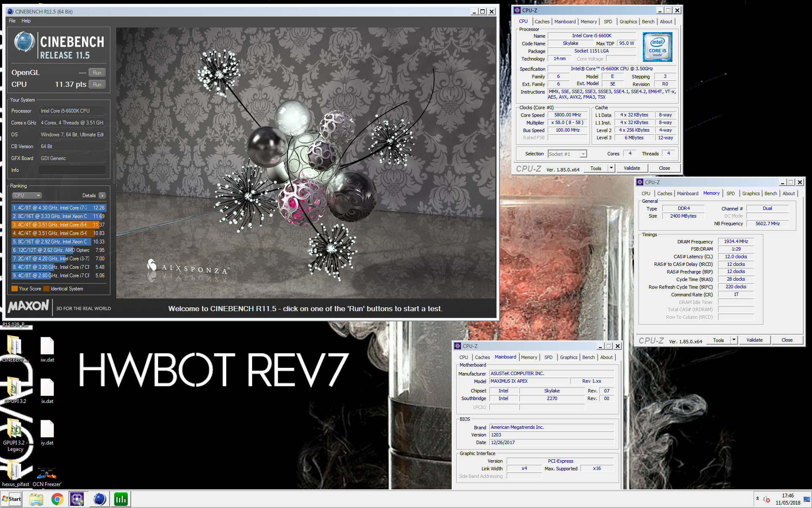Select ranking row 2 Xeon 8C/16T 3.33 GHz
This screenshot has height=508, width=812.
(x=58, y=216)
